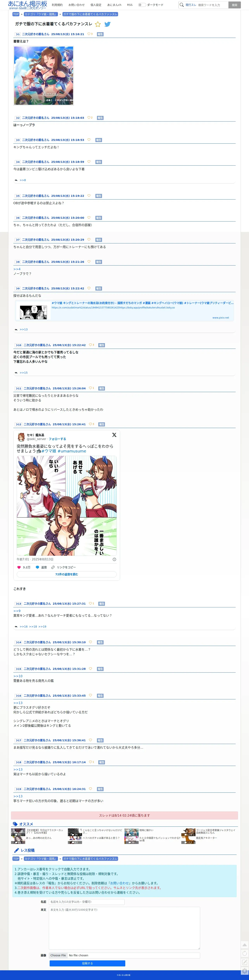Click 72件の返信を読む link in tweet
The width and height of the screenshot is (249, 980).
pyautogui.click(x=67, y=575)
